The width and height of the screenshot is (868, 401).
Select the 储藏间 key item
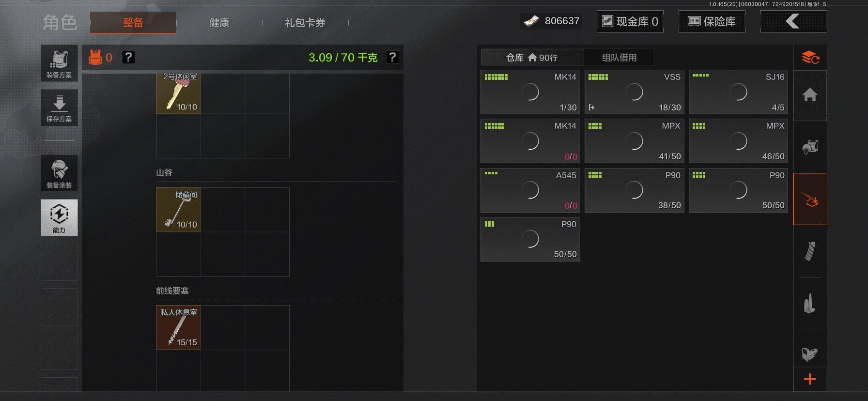(178, 210)
